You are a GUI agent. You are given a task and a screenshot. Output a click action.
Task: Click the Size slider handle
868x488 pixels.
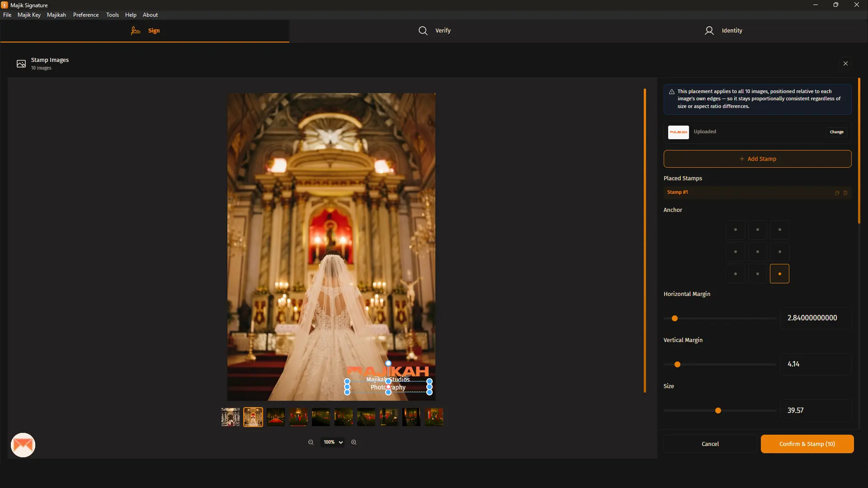[718, 411]
